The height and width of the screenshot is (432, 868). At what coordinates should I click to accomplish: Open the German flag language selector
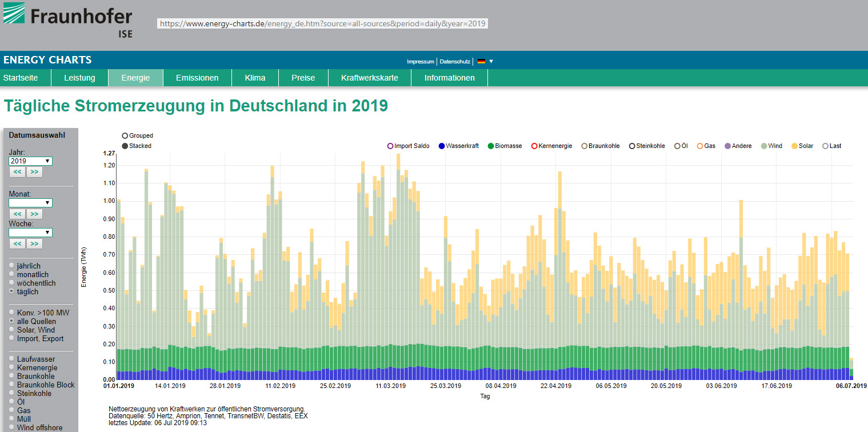pyautogui.click(x=485, y=61)
